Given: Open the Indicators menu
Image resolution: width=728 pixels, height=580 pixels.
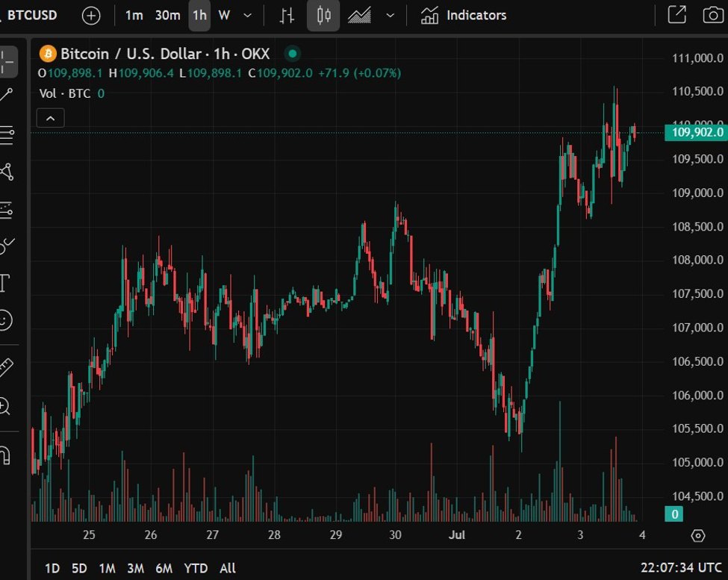Looking at the screenshot, I should pos(464,16).
